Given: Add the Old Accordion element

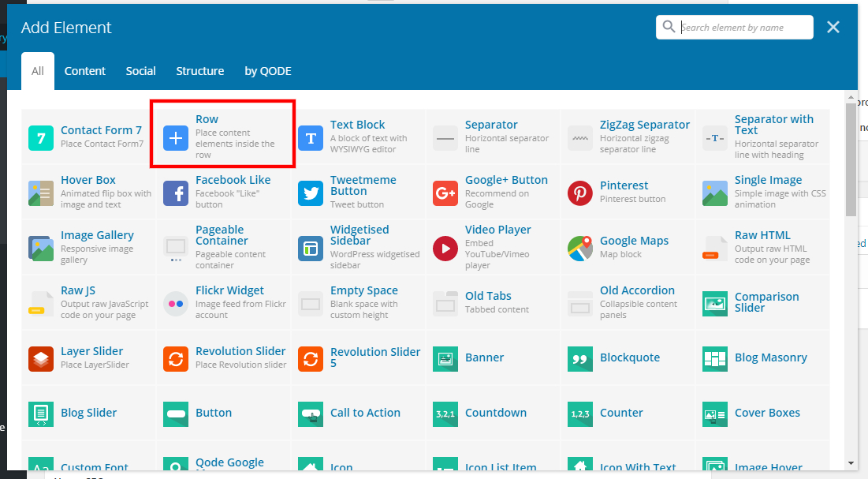Looking at the screenshot, I should pos(628,303).
